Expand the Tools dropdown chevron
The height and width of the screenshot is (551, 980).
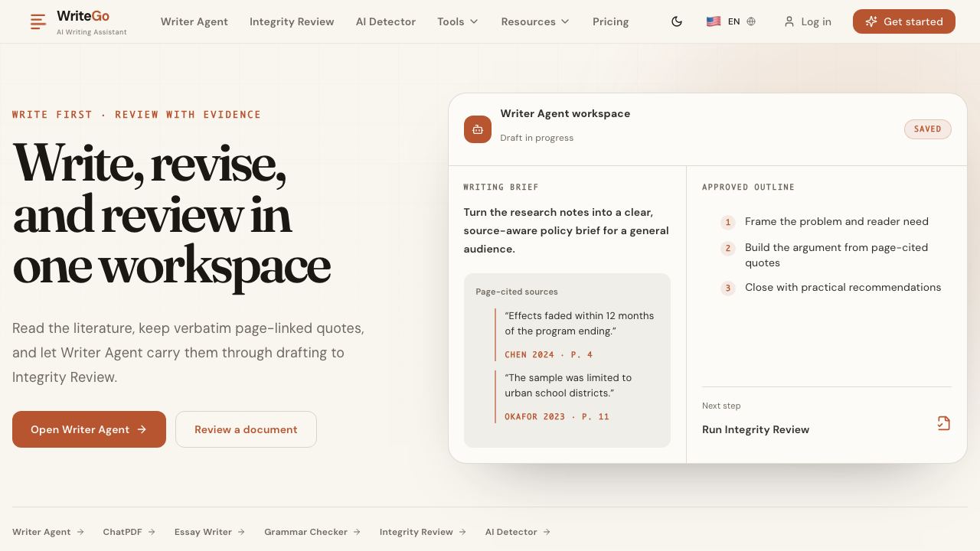click(x=474, y=21)
